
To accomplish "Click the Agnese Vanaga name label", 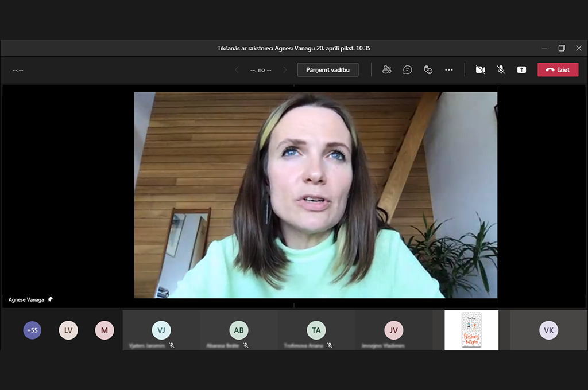I will 26,300.
